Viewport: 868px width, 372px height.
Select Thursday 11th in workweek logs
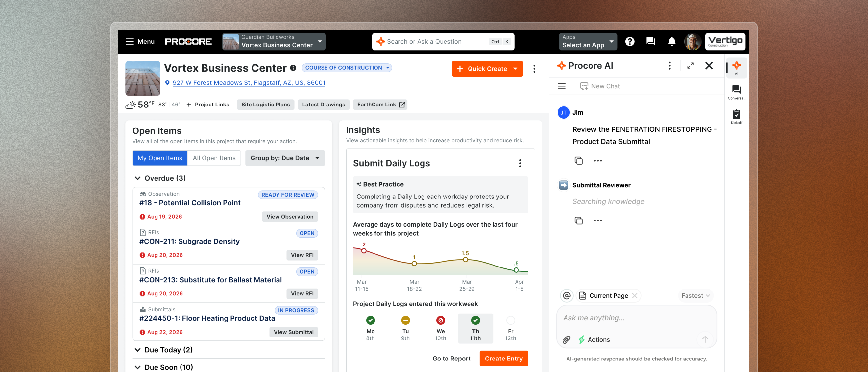tap(475, 328)
